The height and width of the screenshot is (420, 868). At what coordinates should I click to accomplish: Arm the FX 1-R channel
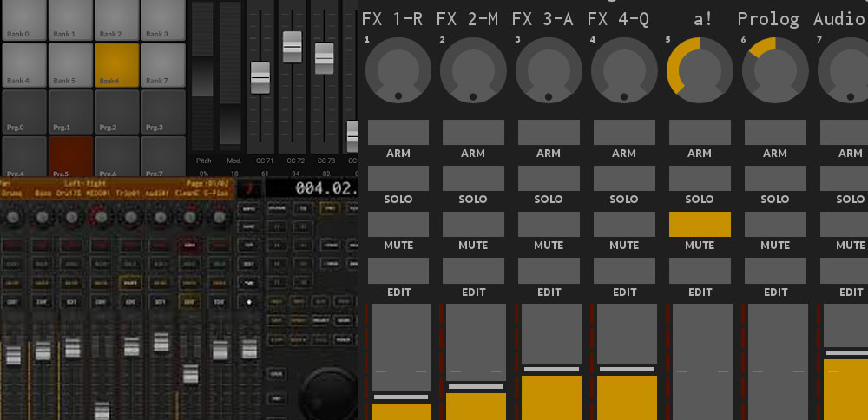click(x=398, y=132)
